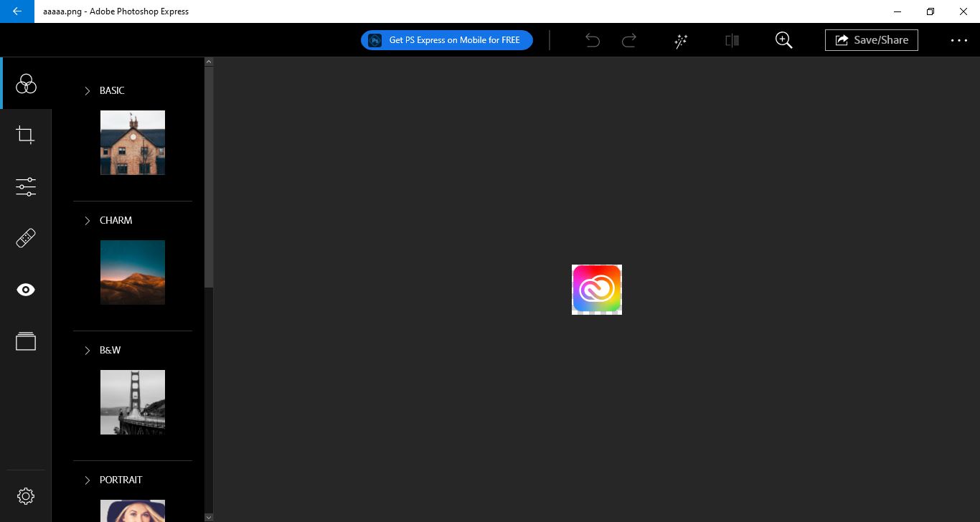Image resolution: width=980 pixels, height=522 pixels.
Task: Minimize the Photoshop Express window
Action: click(897, 11)
